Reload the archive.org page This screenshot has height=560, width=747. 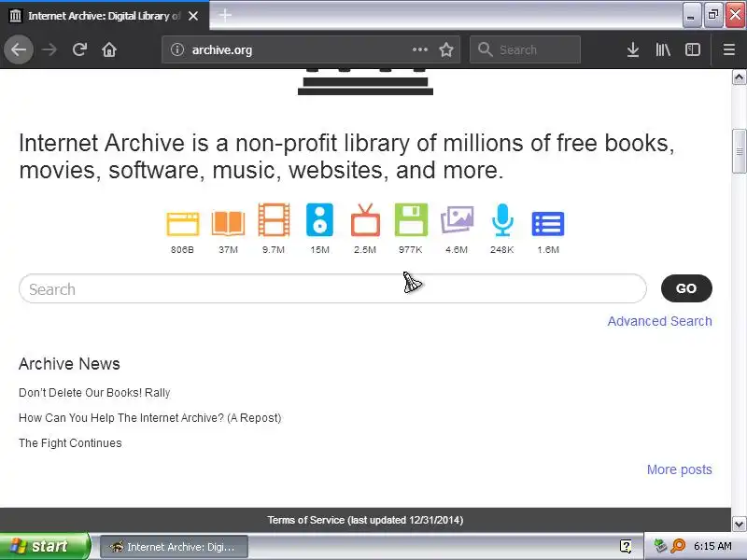(x=79, y=49)
